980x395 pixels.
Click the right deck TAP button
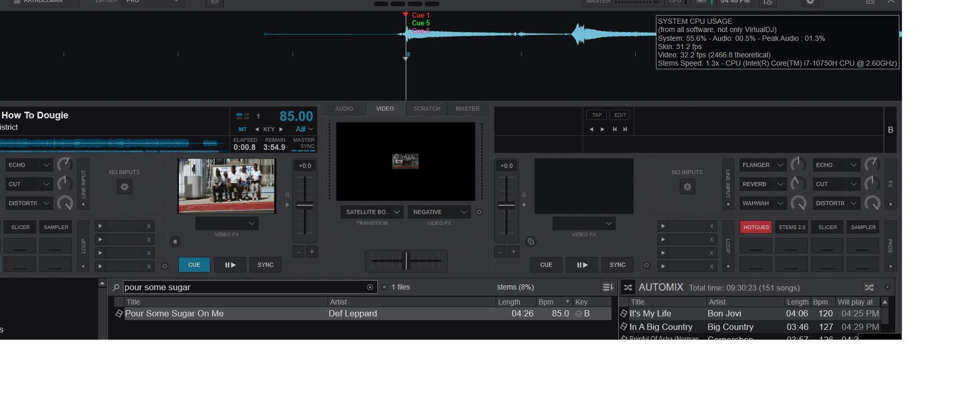(596, 115)
